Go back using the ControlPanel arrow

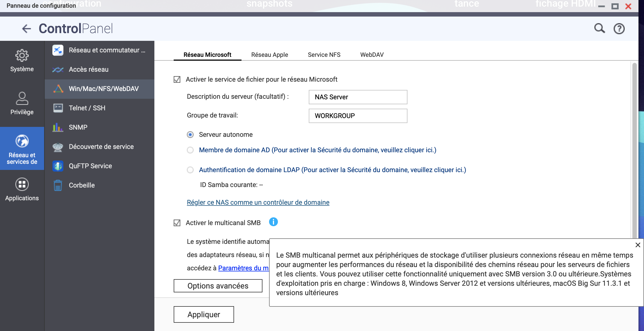(x=26, y=29)
